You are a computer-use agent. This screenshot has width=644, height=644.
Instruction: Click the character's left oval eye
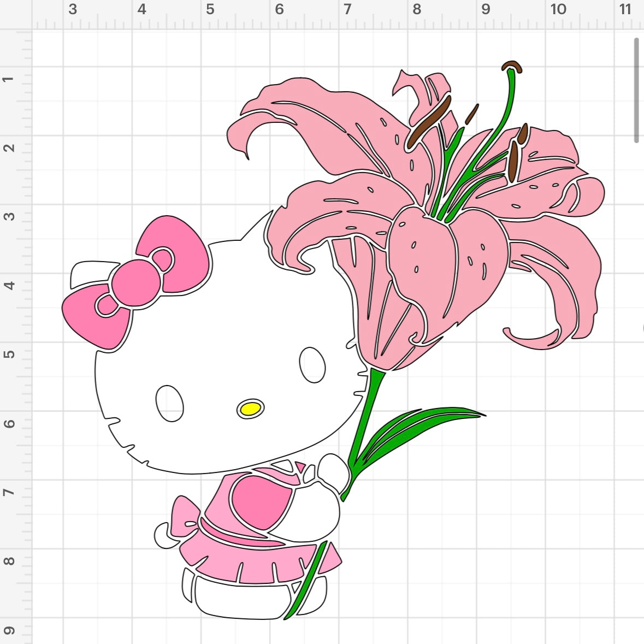(170, 403)
